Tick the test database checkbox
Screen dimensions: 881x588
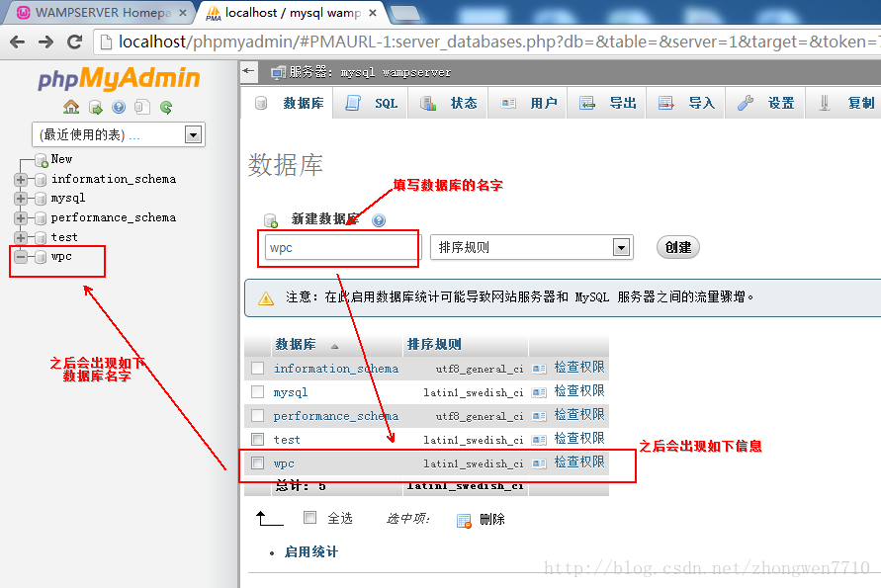(257, 439)
